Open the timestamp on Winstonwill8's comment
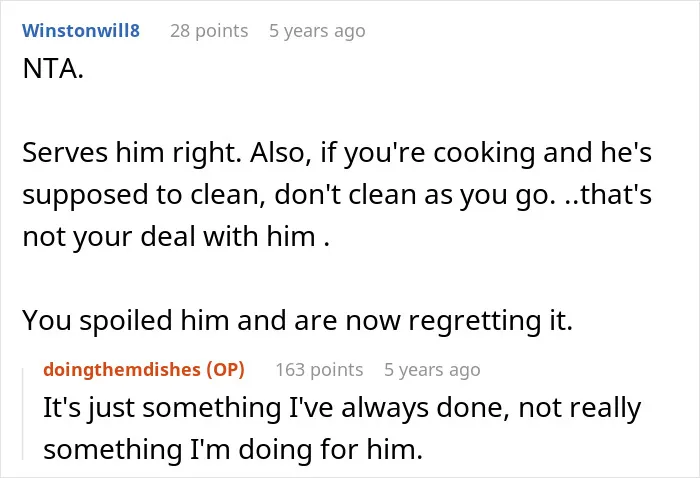 [x=317, y=31]
